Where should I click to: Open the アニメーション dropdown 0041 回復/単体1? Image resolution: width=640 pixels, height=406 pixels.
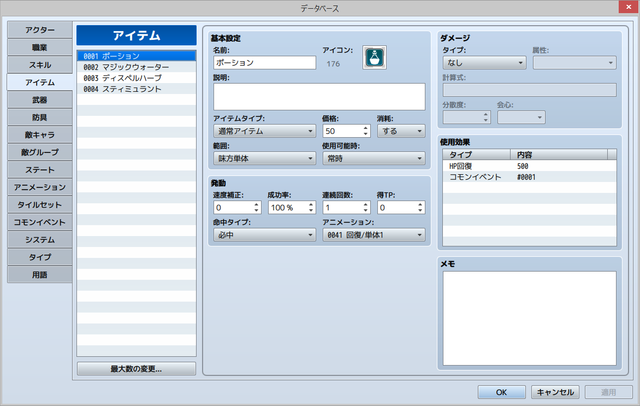tap(374, 235)
